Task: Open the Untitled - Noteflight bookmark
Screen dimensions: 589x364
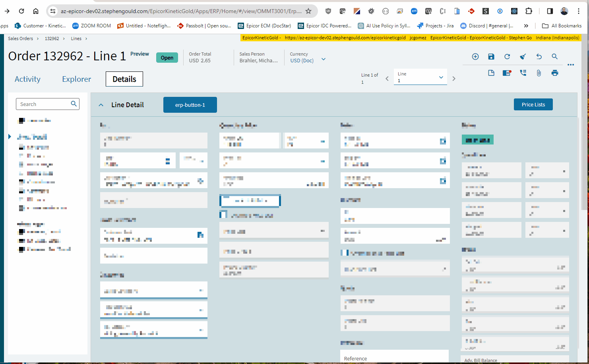Action: point(144,26)
